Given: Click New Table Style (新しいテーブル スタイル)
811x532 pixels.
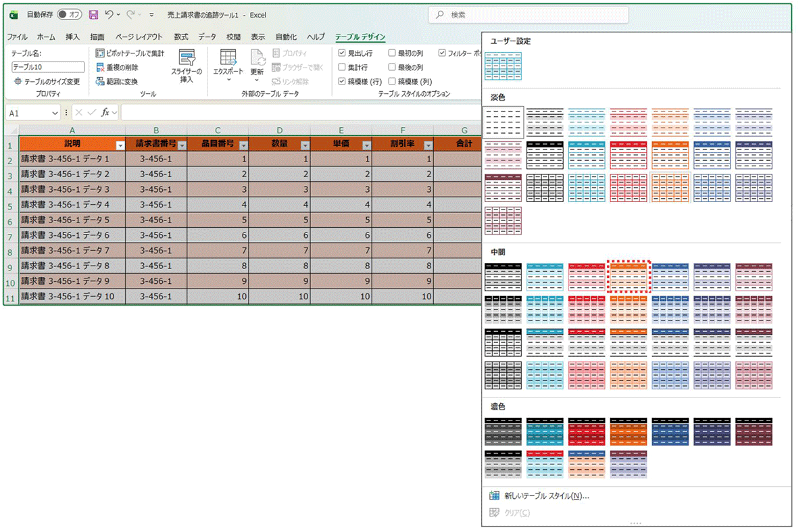Looking at the screenshot, I should pyautogui.click(x=547, y=496).
